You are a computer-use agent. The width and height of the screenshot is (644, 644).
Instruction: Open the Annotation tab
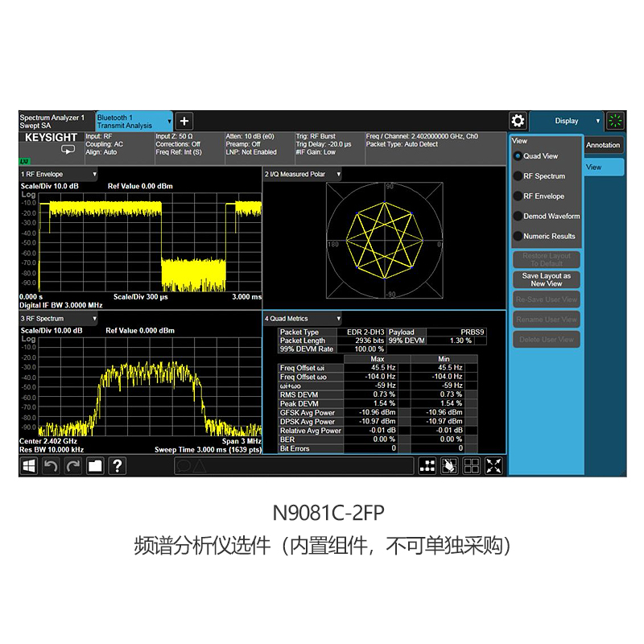(603, 145)
